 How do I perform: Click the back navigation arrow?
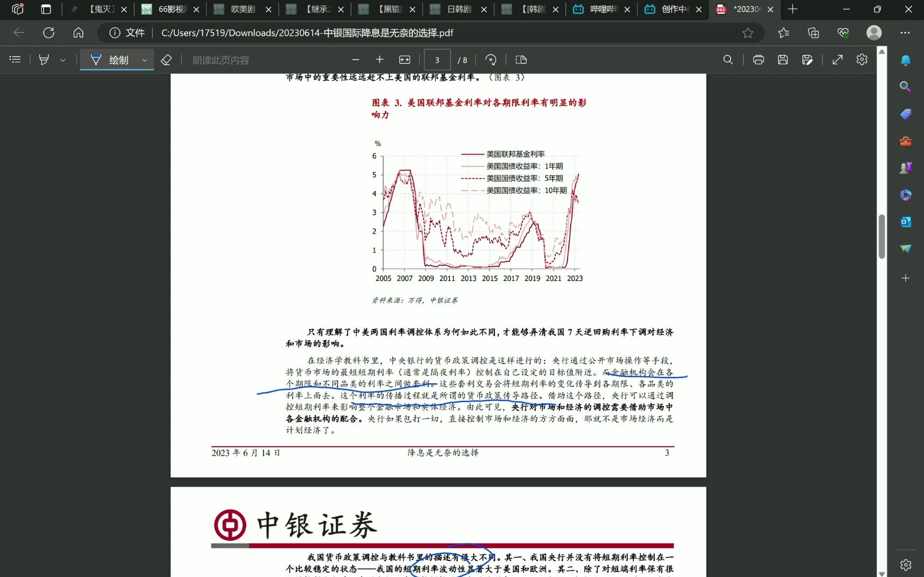(x=19, y=33)
